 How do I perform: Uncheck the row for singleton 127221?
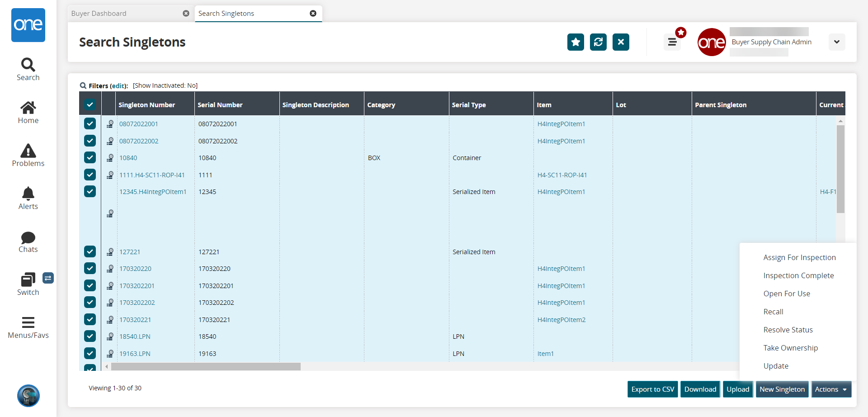[x=90, y=252]
